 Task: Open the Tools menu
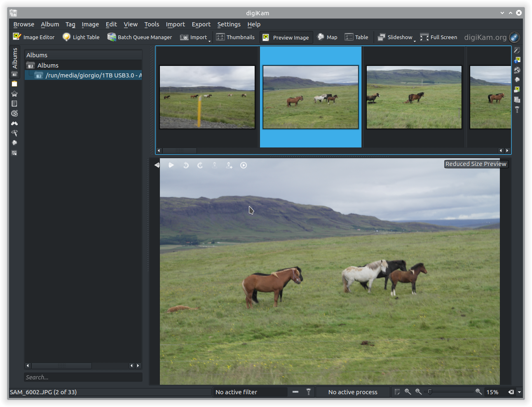point(152,24)
